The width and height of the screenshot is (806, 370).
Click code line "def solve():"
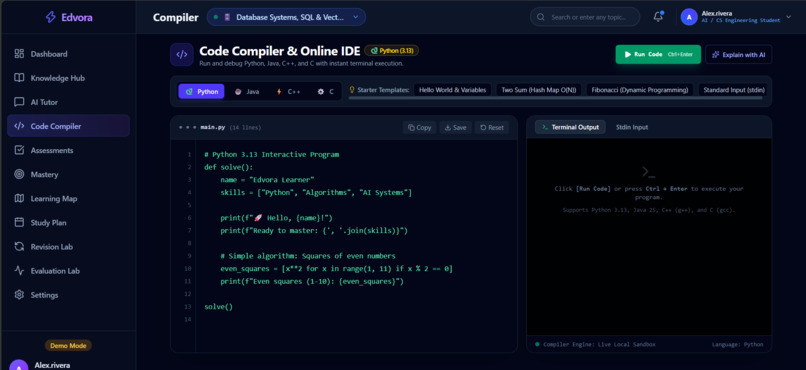[229, 167]
